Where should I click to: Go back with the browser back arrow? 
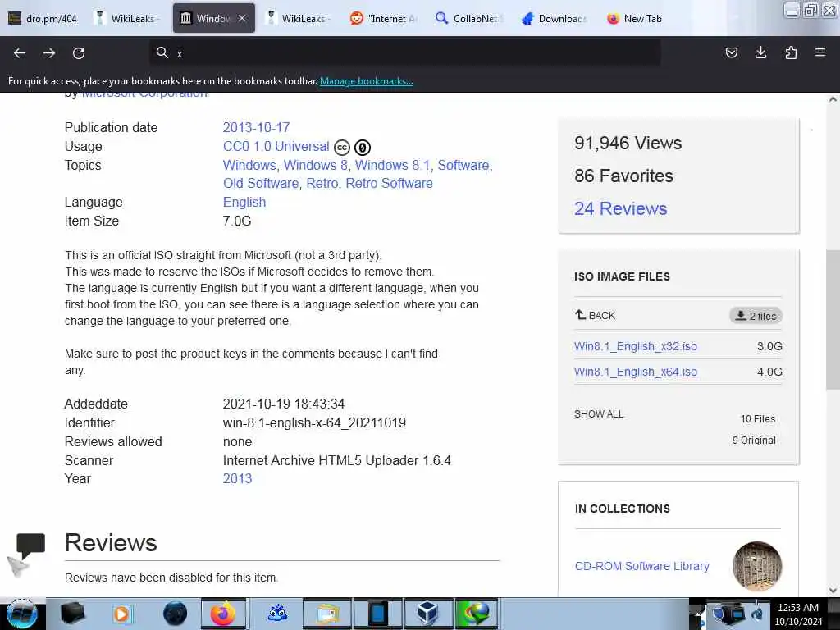(x=20, y=53)
